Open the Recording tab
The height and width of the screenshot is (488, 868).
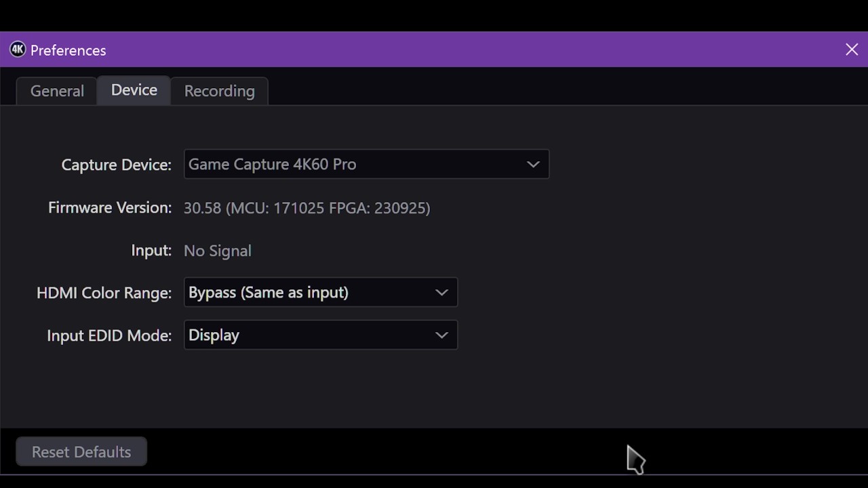click(x=219, y=91)
